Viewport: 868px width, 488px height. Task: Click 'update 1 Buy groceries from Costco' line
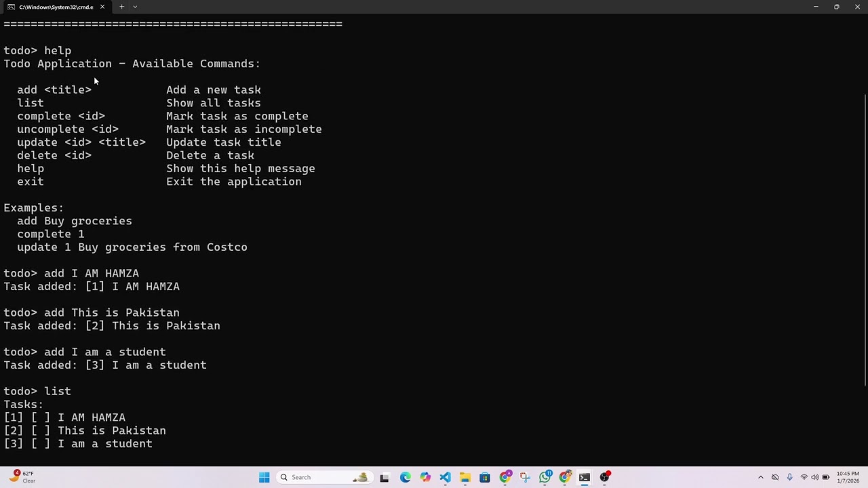click(x=132, y=247)
